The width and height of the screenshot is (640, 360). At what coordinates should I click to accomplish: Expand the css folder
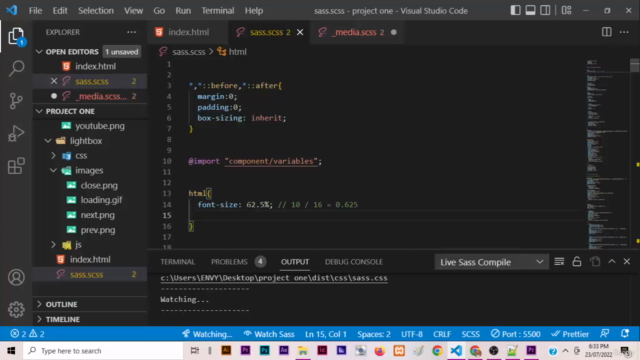[x=53, y=156]
